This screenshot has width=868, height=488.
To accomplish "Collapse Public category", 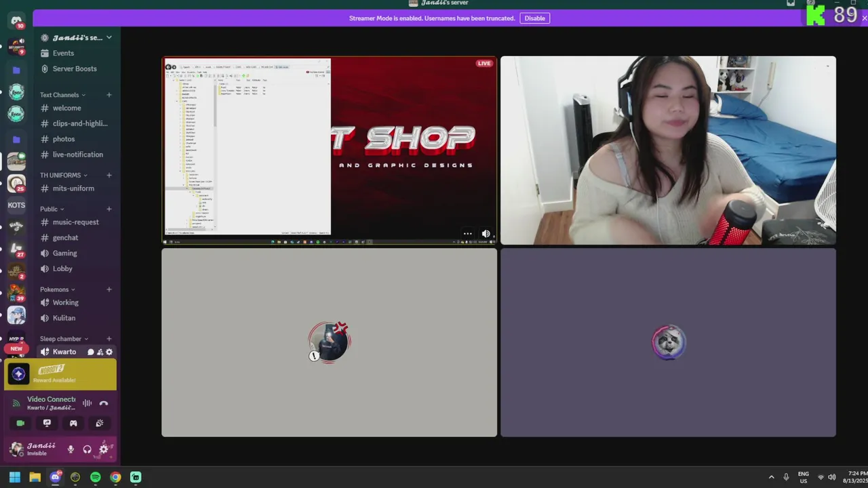I will coord(52,209).
